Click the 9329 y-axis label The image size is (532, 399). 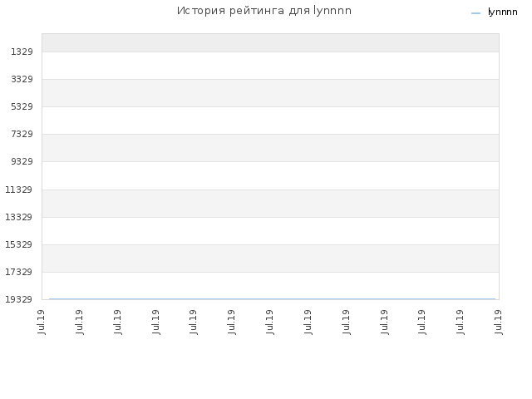[22, 162]
